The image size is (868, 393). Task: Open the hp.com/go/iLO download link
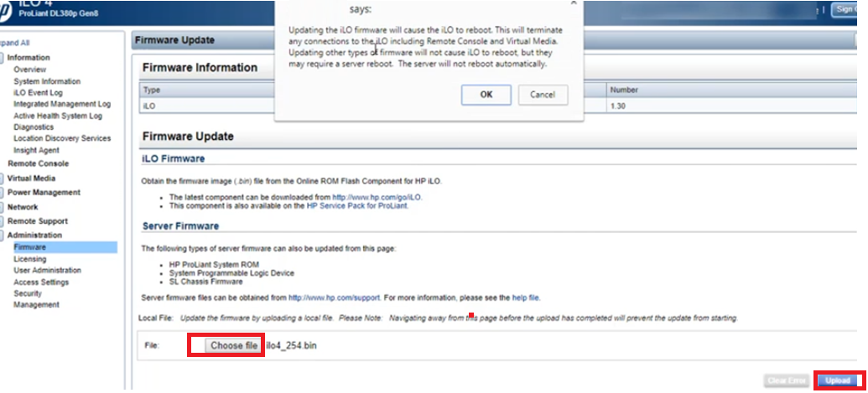click(x=377, y=197)
